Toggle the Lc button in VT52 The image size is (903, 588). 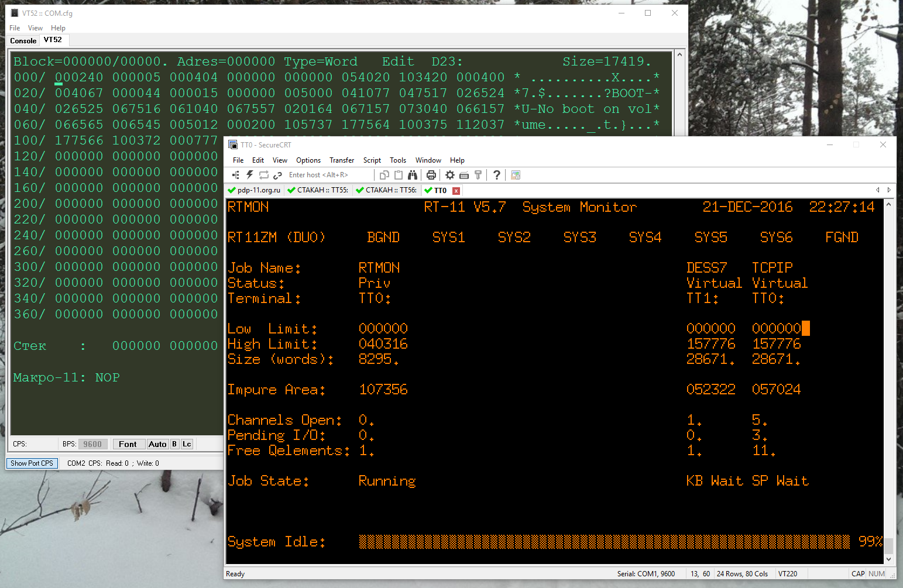tap(187, 444)
